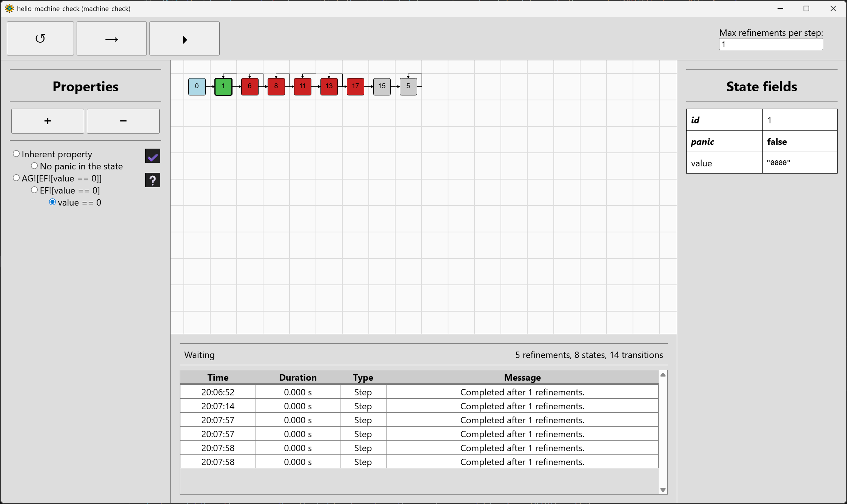Viewport: 847px width, 504px height.
Task: Click the minus remove property button
Action: coord(123,121)
